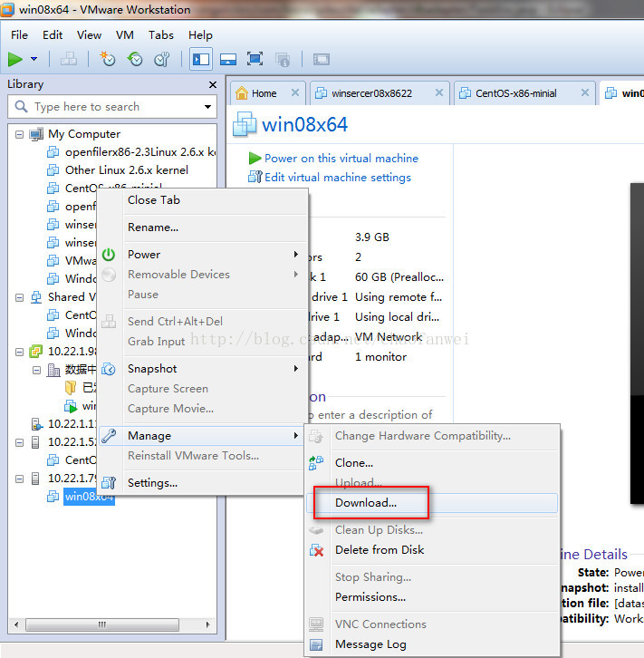
Task: Close the winsercer08x8622 tab
Action: [x=439, y=92]
